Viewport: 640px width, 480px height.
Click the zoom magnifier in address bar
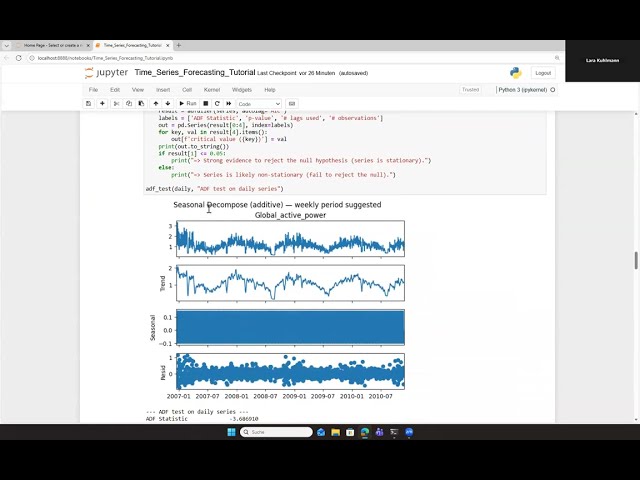point(557,58)
